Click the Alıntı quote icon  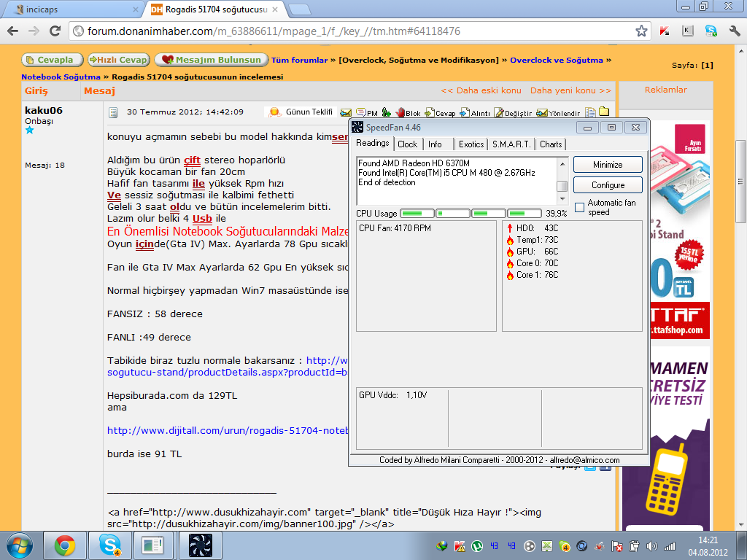474,113
